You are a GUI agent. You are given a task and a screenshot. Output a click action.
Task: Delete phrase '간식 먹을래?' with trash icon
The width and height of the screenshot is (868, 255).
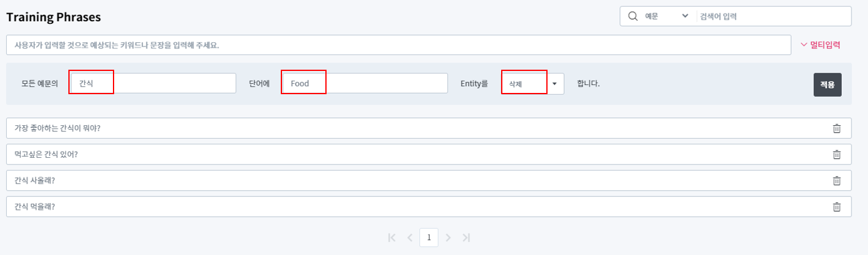pos(836,207)
